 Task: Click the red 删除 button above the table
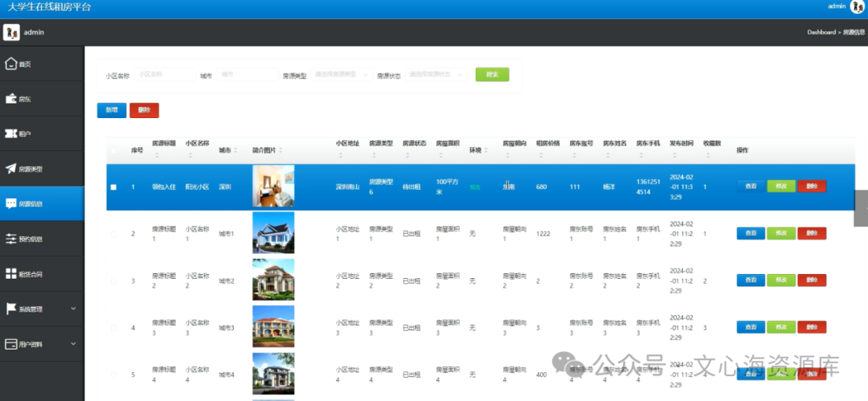(145, 110)
